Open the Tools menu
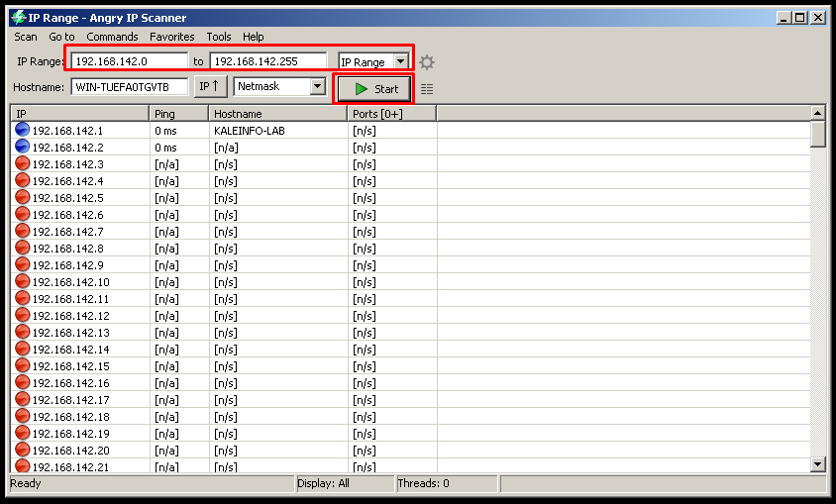This screenshot has height=504, width=836. 219,37
